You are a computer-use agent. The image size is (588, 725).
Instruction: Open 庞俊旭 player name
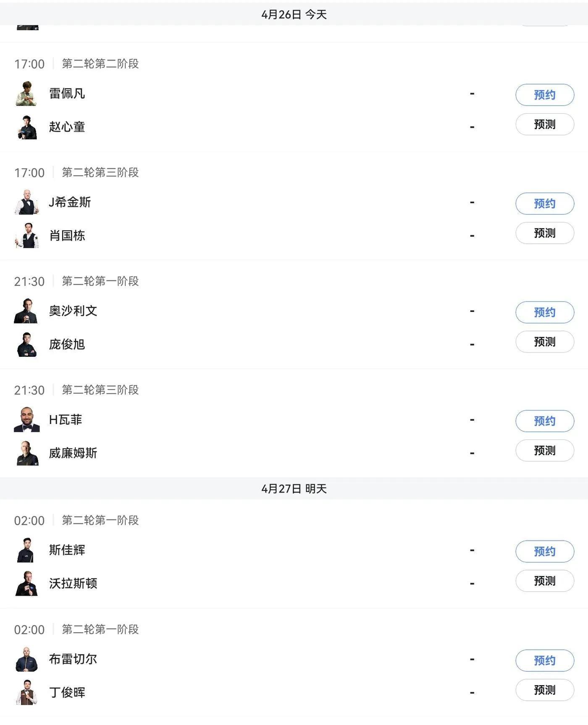pos(67,344)
